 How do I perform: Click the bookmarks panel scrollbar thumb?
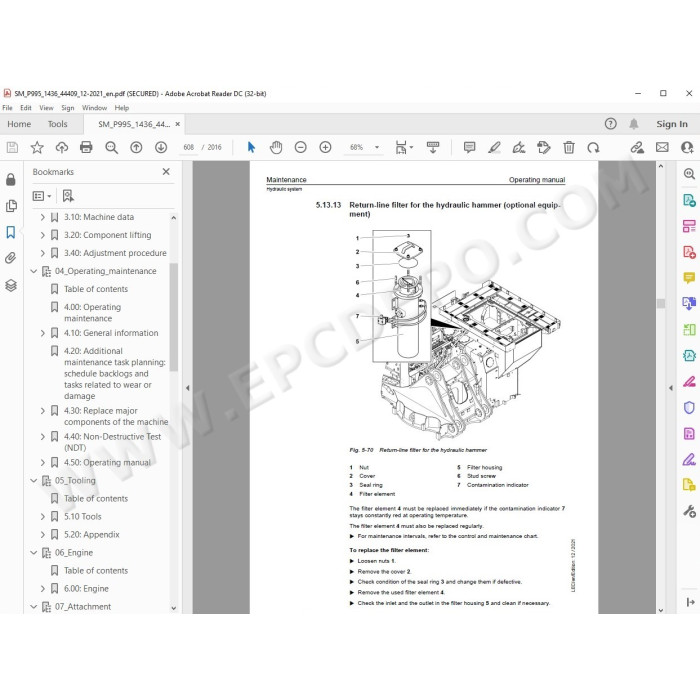pos(174,317)
